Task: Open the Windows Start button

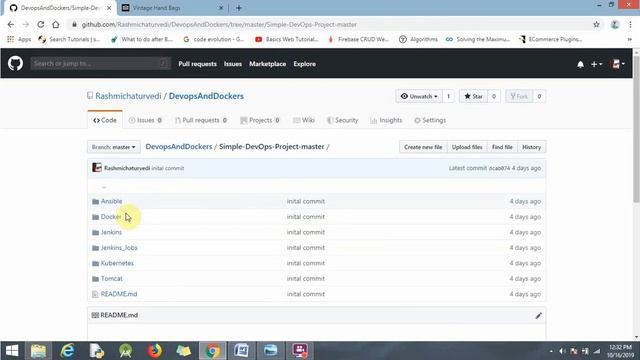Action: 12,351
